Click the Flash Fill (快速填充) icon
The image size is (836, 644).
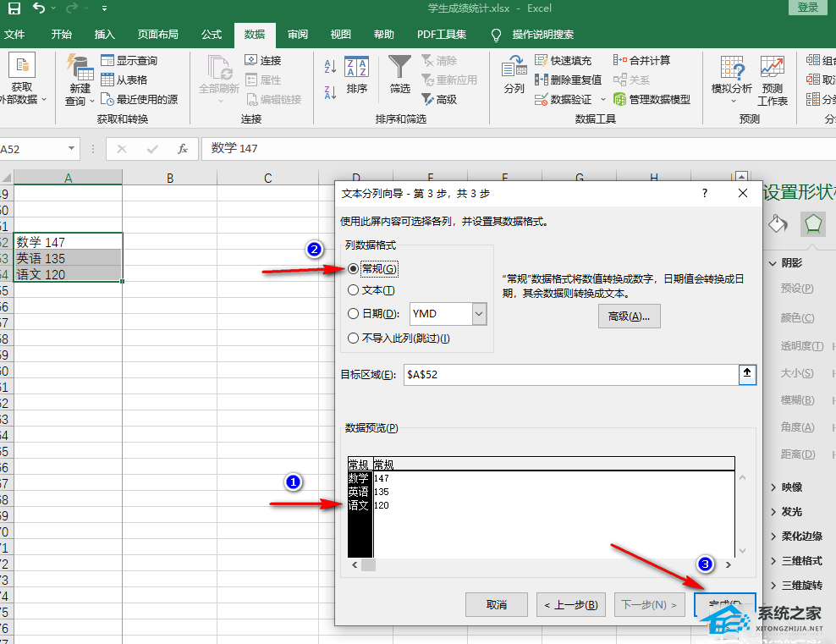click(x=542, y=61)
